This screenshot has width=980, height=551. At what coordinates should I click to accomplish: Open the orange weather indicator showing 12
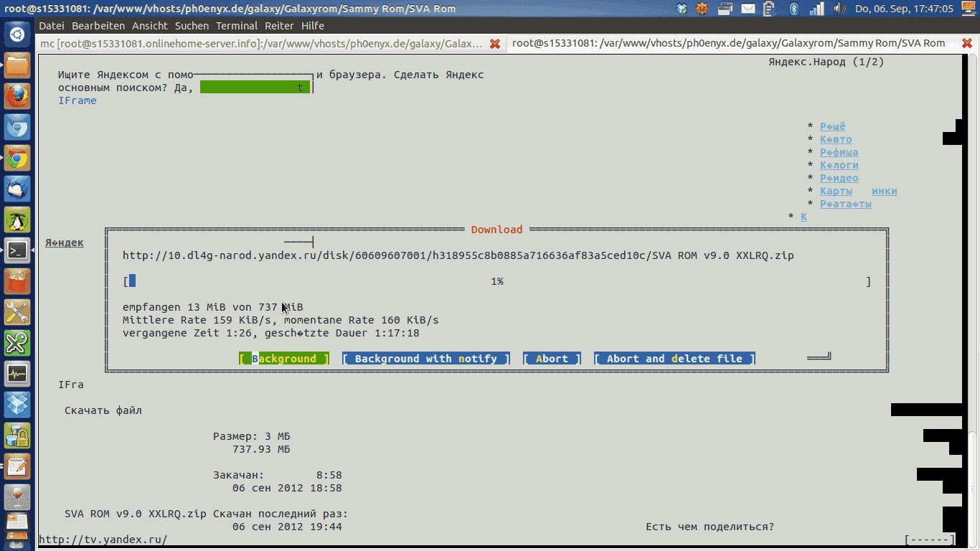click(702, 9)
